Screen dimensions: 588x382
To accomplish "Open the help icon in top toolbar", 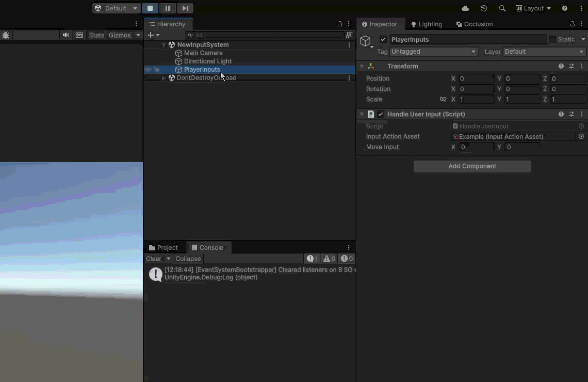I will (x=564, y=8).
